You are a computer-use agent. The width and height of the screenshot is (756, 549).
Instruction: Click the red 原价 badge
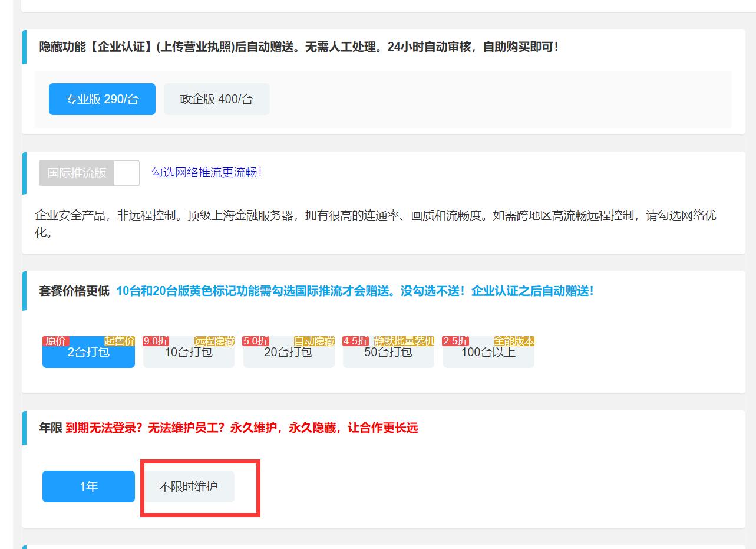click(55, 341)
